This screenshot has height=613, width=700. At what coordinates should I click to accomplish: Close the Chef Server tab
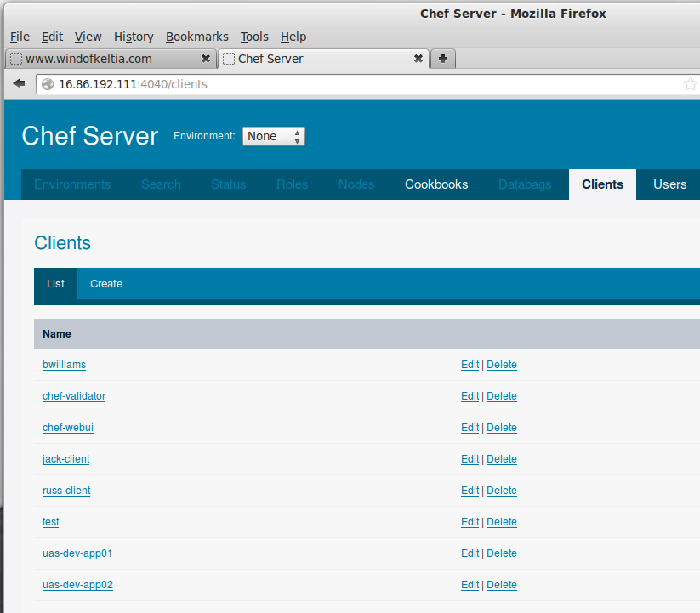pos(418,59)
